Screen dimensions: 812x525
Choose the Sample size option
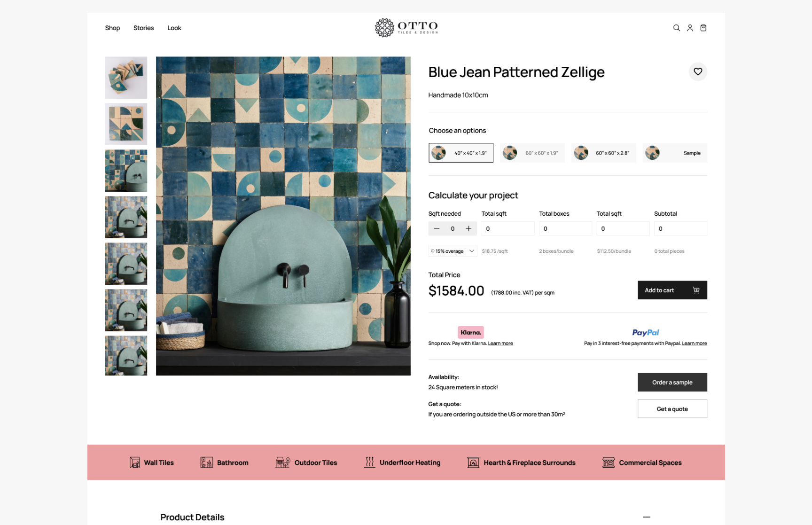pyautogui.click(x=675, y=153)
